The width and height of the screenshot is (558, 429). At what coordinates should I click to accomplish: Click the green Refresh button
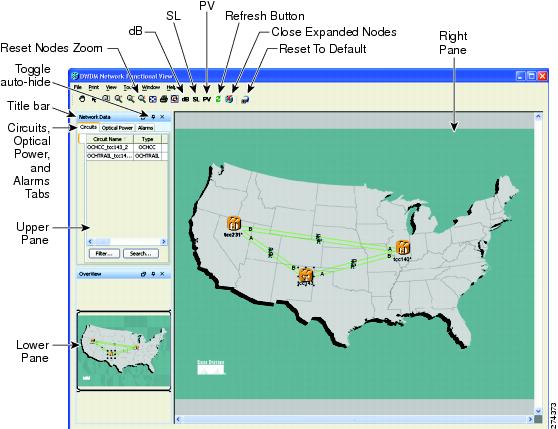pos(218,99)
